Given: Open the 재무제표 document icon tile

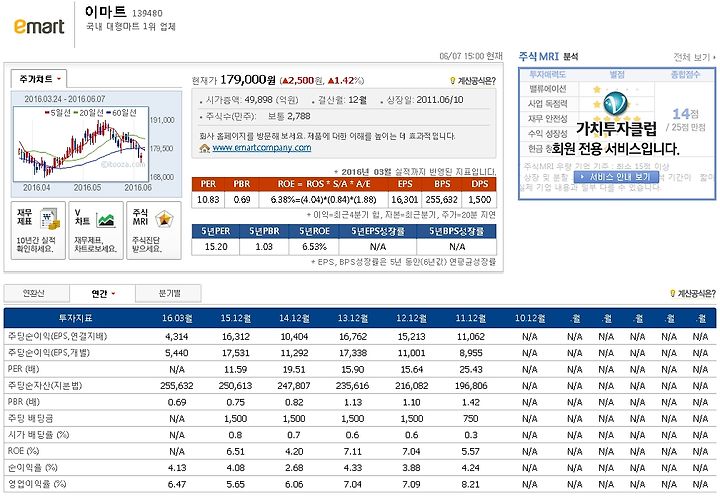Looking at the screenshot, I should 38,231.
